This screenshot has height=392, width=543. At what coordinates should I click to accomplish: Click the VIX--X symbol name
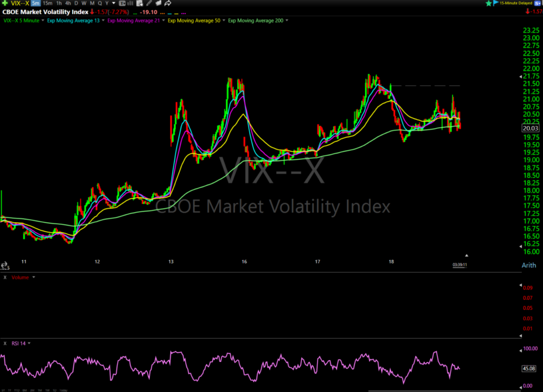20,3
